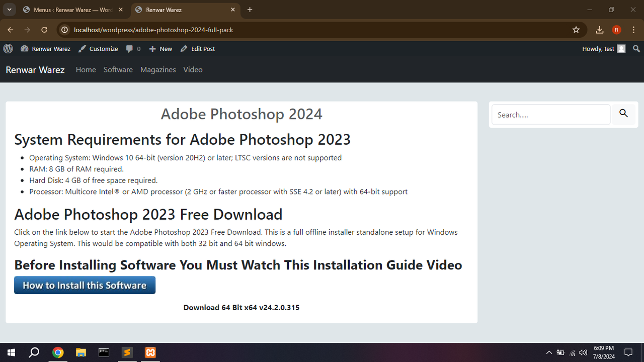The height and width of the screenshot is (362, 644).
Task: Open the Chrome profile R avatar
Action: coord(617,30)
